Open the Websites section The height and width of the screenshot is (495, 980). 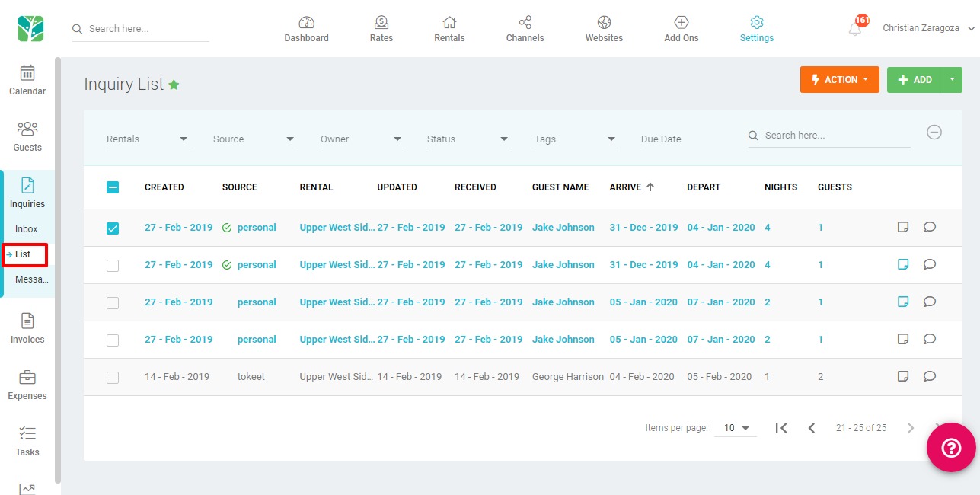[x=604, y=30]
